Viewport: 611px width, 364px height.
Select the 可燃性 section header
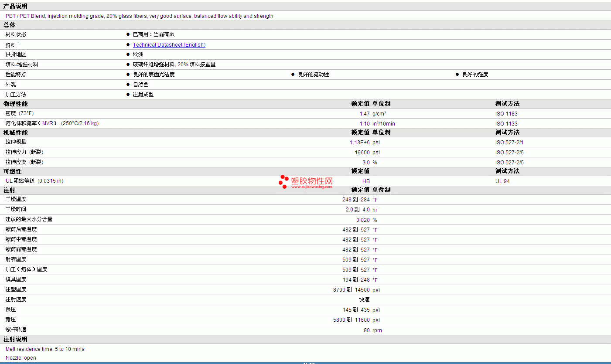[x=12, y=171]
